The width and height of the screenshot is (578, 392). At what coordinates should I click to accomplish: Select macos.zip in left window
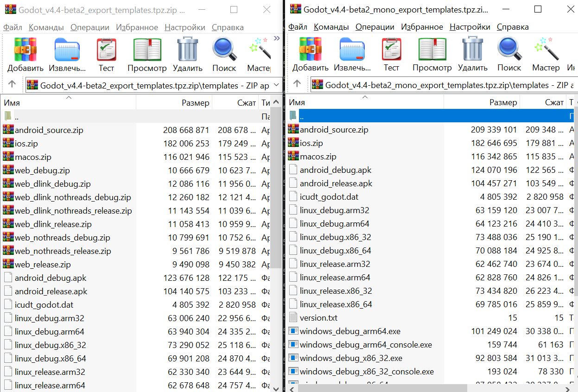33,157
